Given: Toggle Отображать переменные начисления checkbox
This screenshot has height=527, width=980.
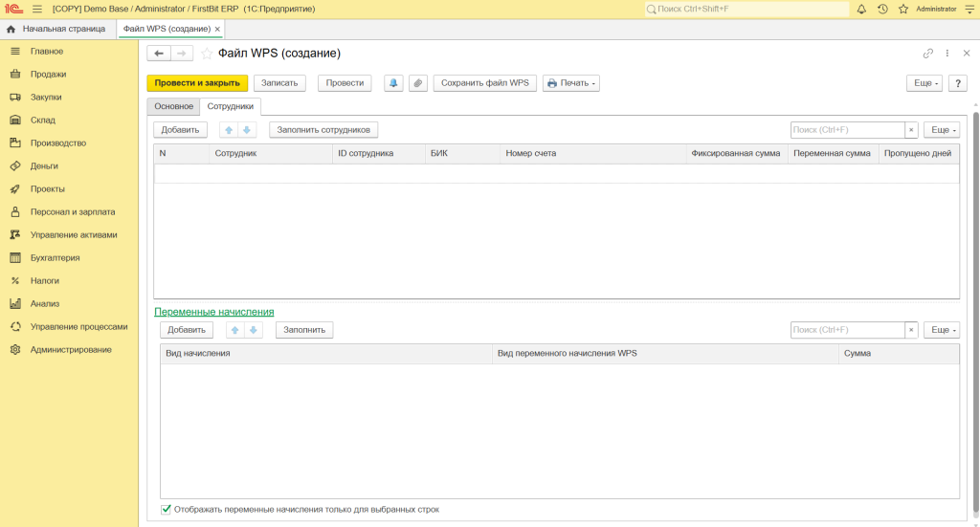Looking at the screenshot, I should tap(166, 510).
